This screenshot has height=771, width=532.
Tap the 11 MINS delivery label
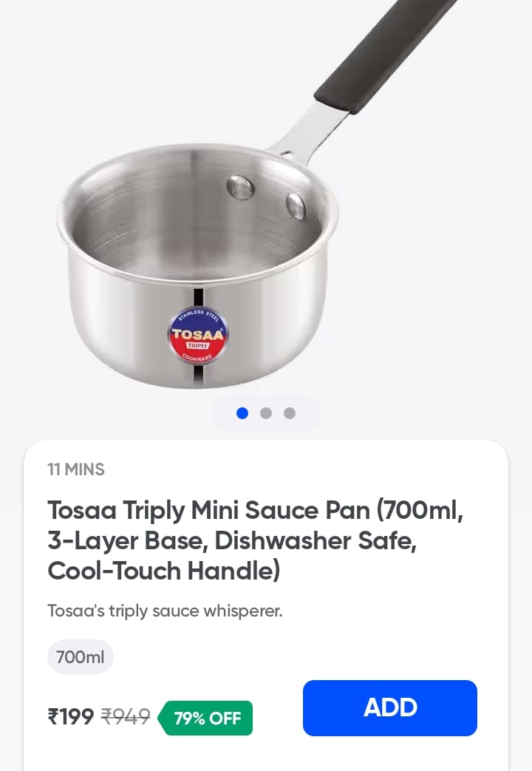coord(76,469)
